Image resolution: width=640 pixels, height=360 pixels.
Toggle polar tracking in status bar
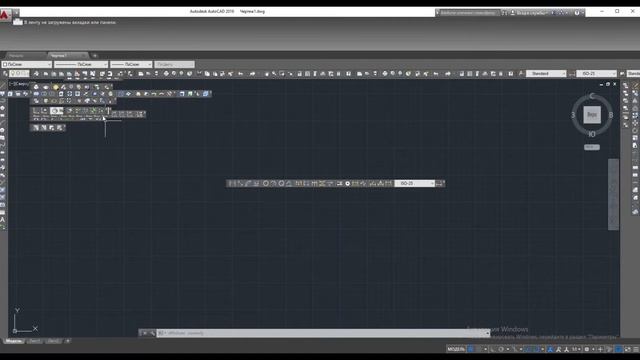tap(501, 349)
